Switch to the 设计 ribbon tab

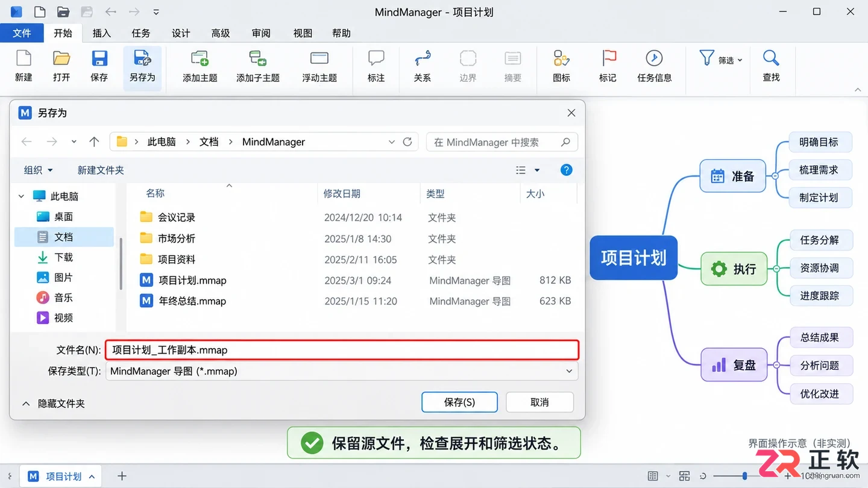(x=181, y=33)
